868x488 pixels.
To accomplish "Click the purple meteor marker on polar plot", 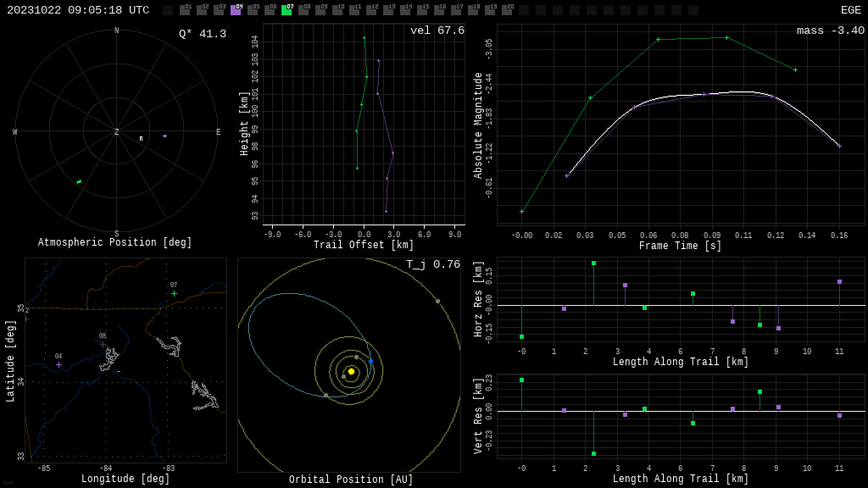I will coord(164,136).
